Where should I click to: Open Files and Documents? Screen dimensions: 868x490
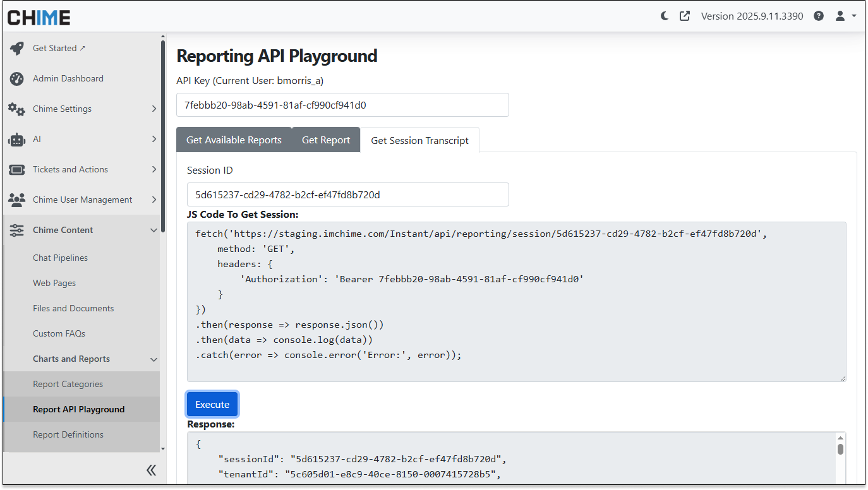point(73,308)
